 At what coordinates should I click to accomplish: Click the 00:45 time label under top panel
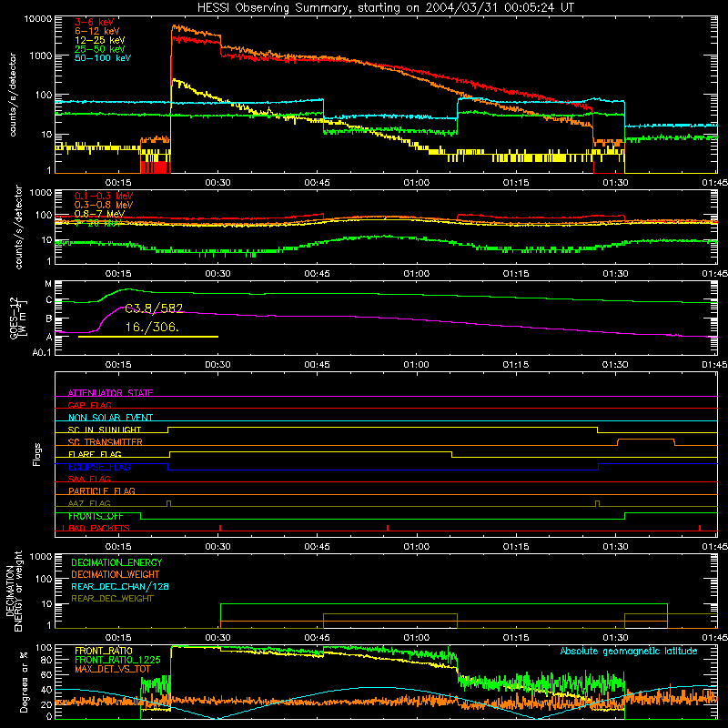tap(317, 183)
